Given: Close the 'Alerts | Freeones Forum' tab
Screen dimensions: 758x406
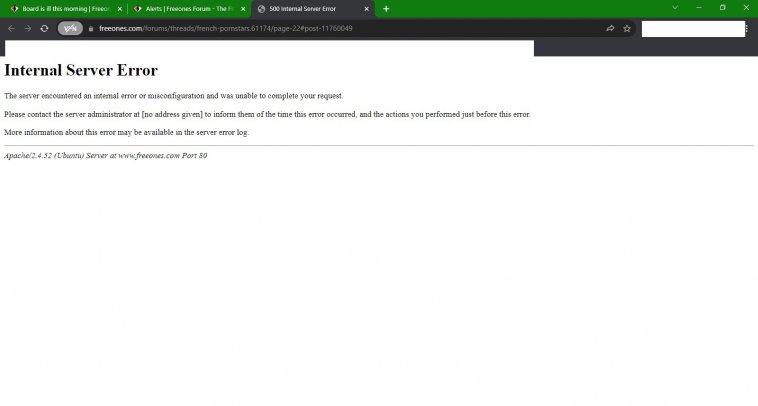Looking at the screenshot, I should point(242,8).
